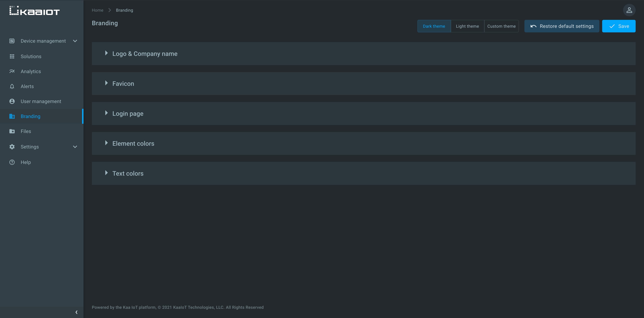Open the Help menu item

[x=42, y=162]
